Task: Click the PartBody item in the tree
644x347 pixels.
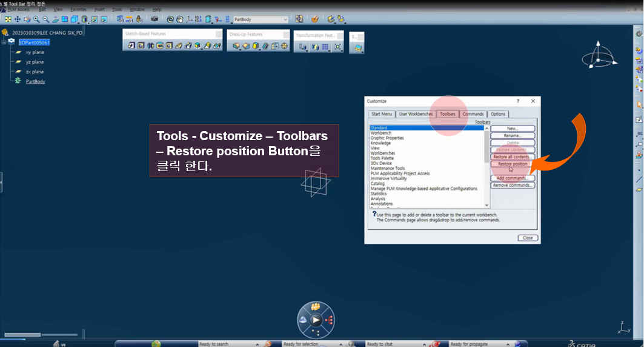Action: (x=35, y=81)
